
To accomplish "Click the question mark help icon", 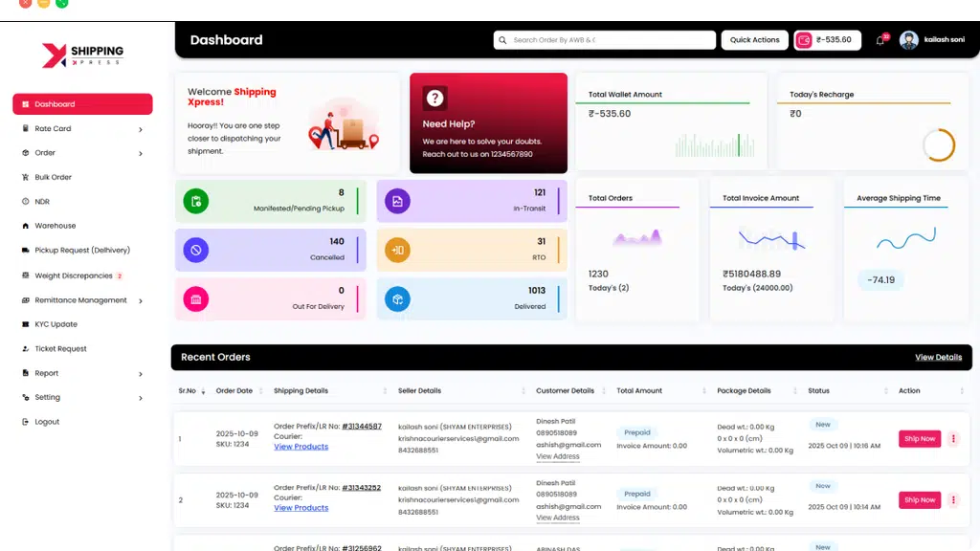I will pyautogui.click(x=435, y=99).
